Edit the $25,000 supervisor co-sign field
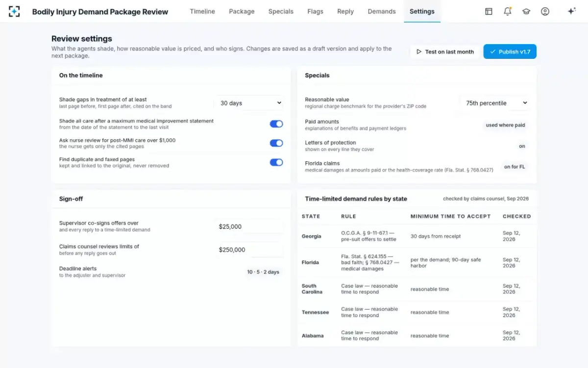This screenshot has height=368, width=588. click(x=249, y=227)
